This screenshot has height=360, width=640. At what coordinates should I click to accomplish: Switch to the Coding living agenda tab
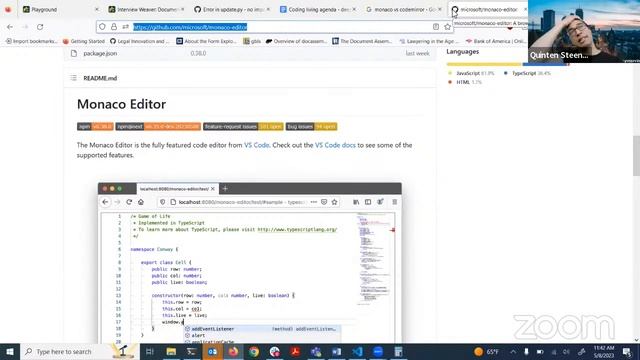(318, 9)
